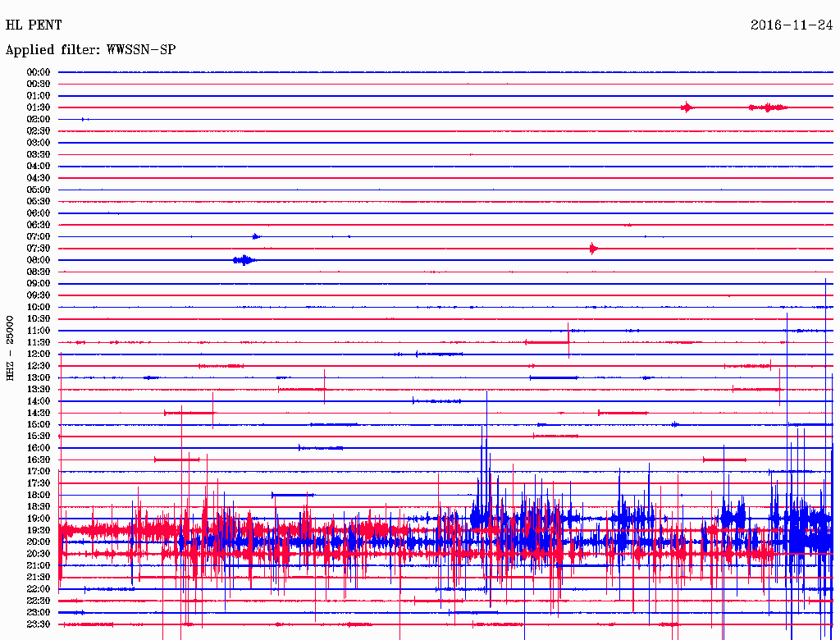The height and width of the screenshot is (640, 840).
Task: Select the 16:30 time label
Action: [x=39, y=460]
